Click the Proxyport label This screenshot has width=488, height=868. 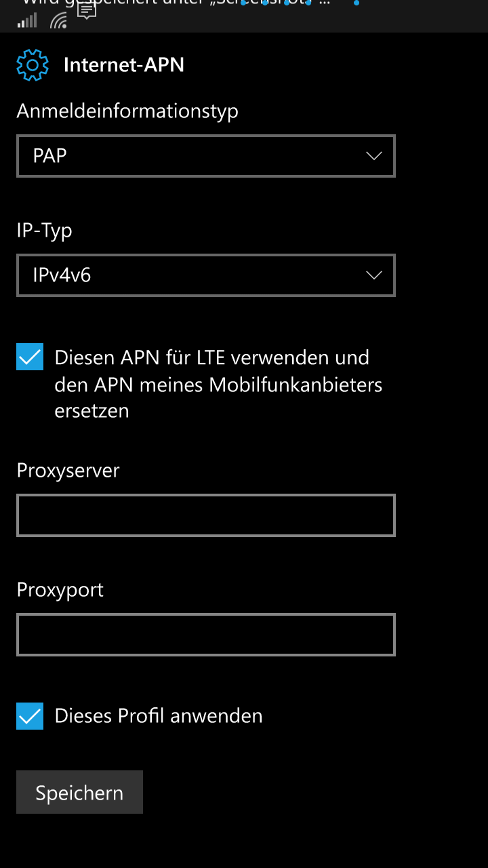[x=60, y=590]
